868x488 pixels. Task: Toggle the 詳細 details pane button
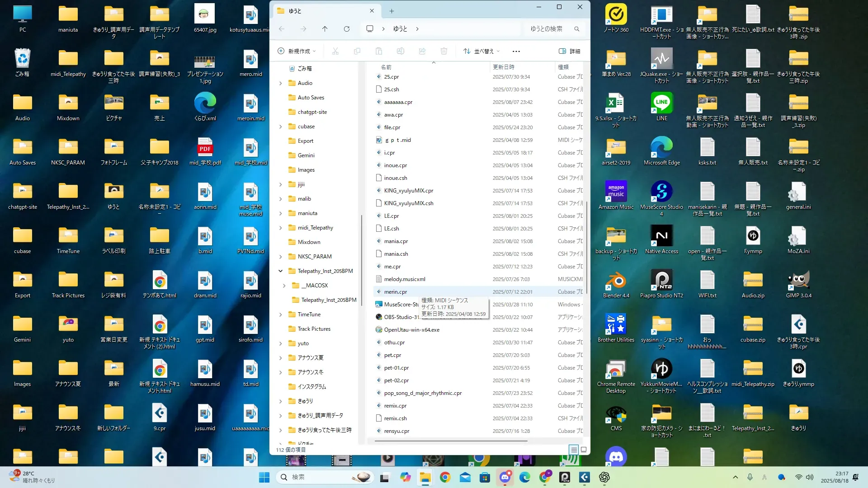[x=569, y=51]
